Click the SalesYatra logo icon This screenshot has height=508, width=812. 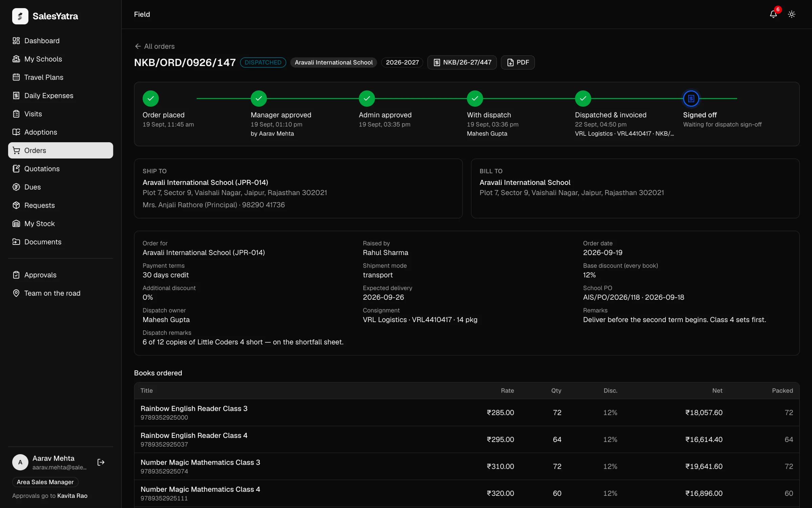[x=20, y=16]
